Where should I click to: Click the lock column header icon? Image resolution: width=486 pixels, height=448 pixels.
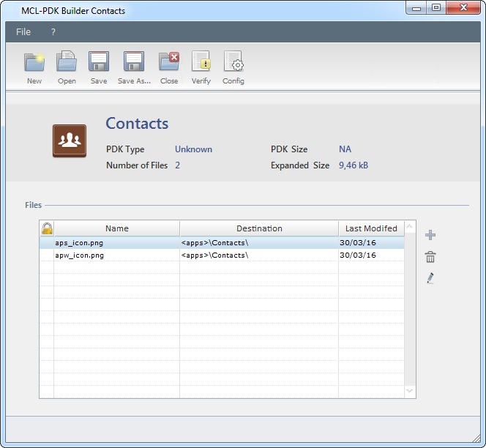coord(47,228)
